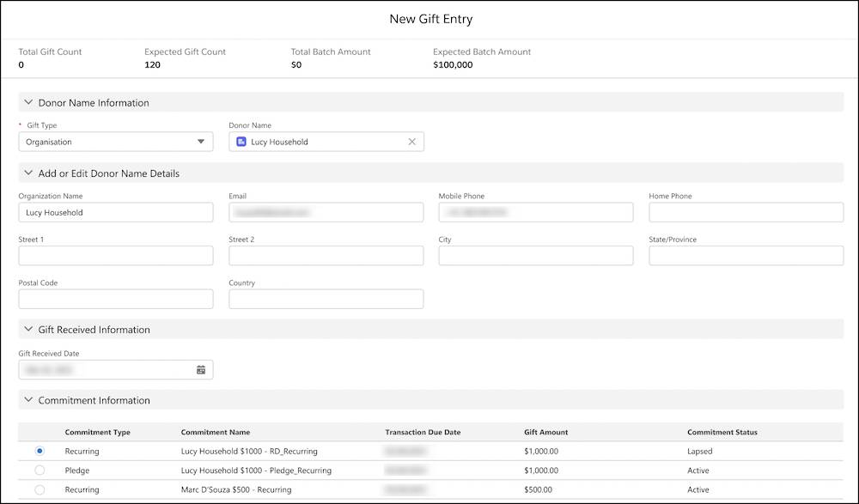This screenshot has height=504, width=859.
Task: Select the Lucy Household RD_Recurring commitment radio
Action: tap(40, 451)
